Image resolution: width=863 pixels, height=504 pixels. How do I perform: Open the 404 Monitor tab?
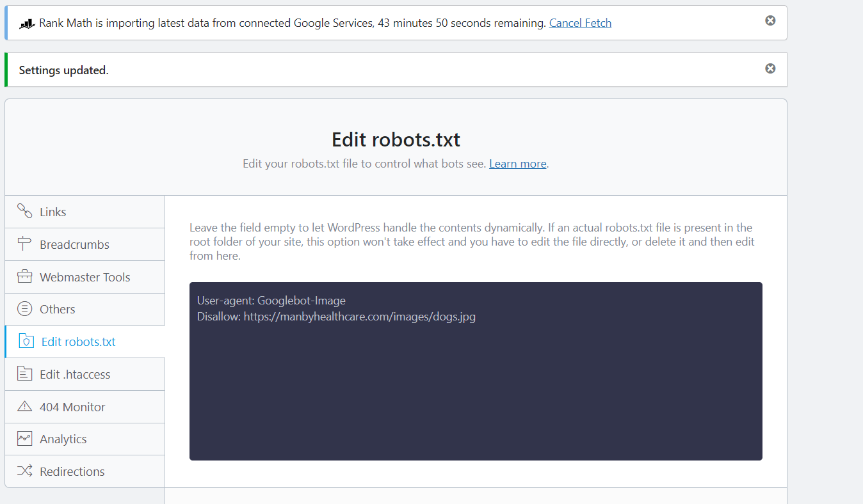[x=85, y=407]
